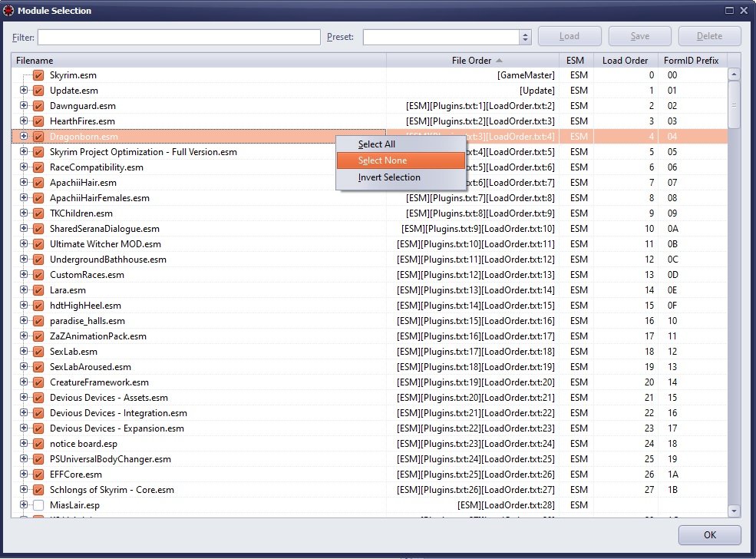756x559 pixels.
Task: Click the xEdit app icon in title bar
Action: (8, 11)
